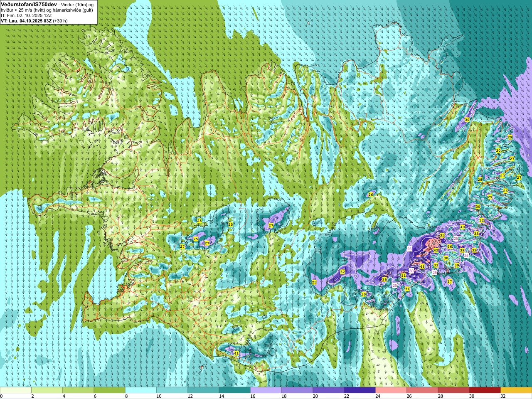Click the '8' tick on the legend scale
The width and height of the screenshot is (532, 399).
tap(126, 396)
